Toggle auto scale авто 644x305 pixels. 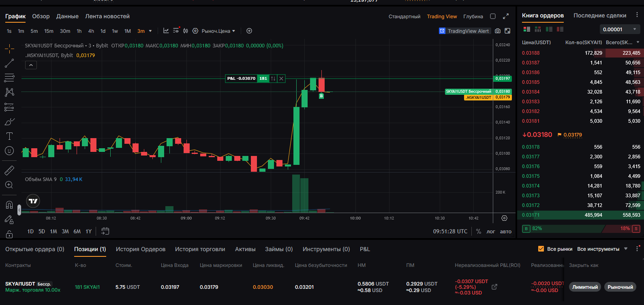(x=505, y=231)
